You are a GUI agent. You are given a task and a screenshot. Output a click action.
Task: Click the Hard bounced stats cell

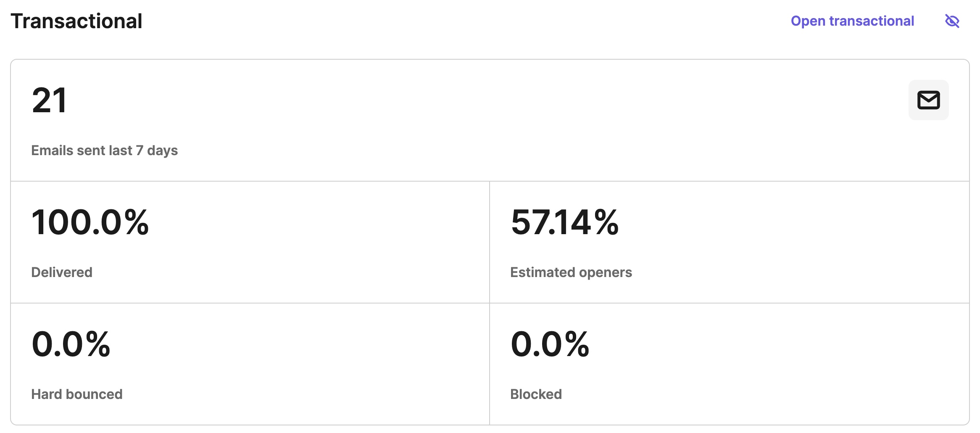click(250, 364)
